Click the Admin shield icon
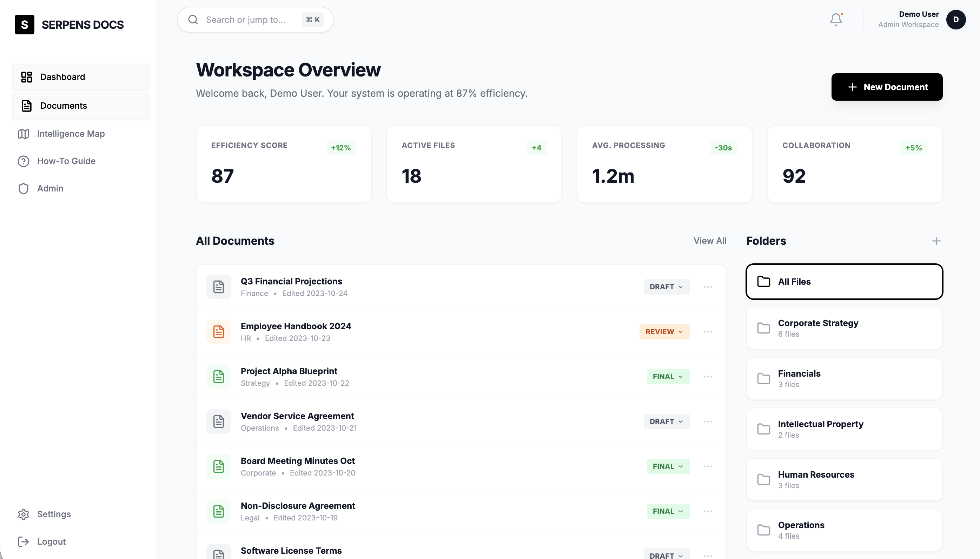 (x=24, y=189)
